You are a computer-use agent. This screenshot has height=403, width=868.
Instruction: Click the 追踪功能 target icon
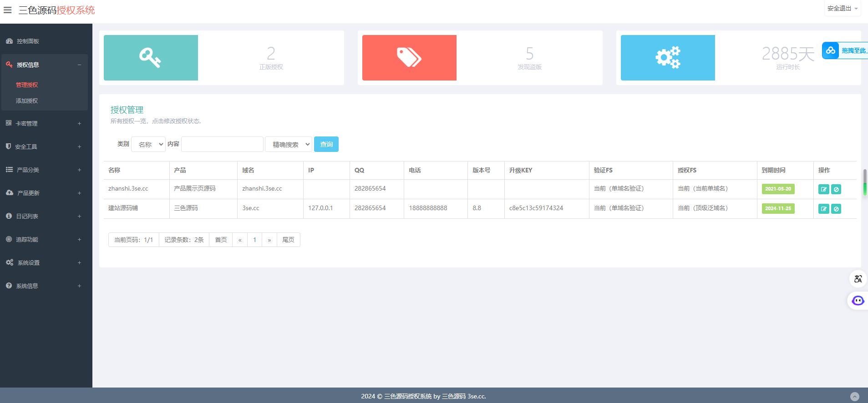click(9, 239)
